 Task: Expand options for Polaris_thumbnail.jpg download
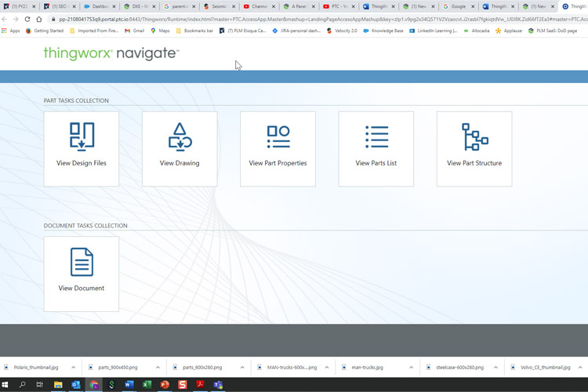point(74,367)
